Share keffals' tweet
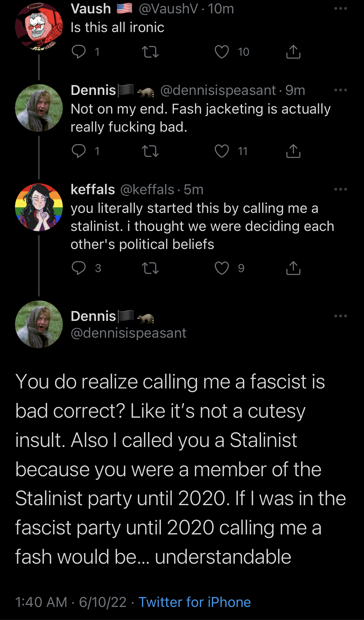Screen dimensions: 364x620 293,268
